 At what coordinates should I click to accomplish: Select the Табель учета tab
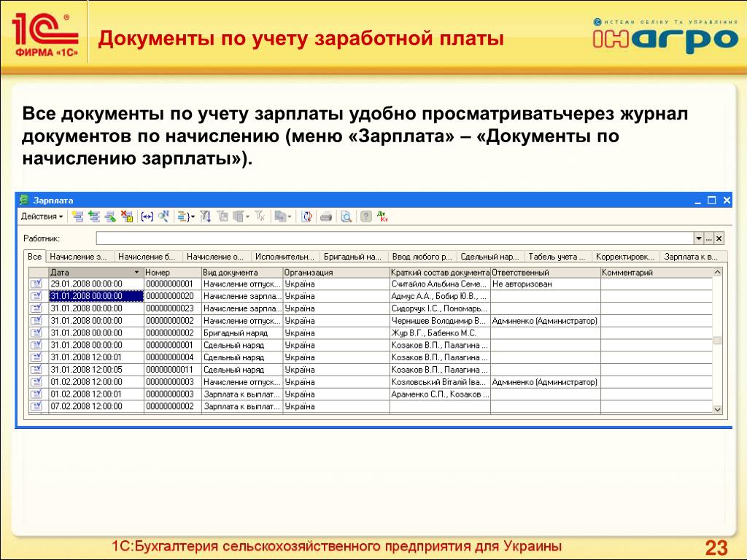point(557,257)
